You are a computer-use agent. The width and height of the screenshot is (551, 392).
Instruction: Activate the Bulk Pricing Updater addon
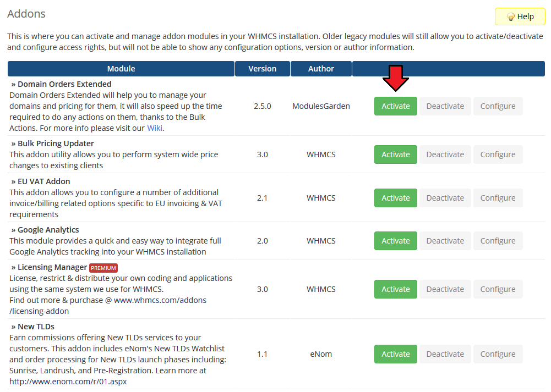[395, 154]
